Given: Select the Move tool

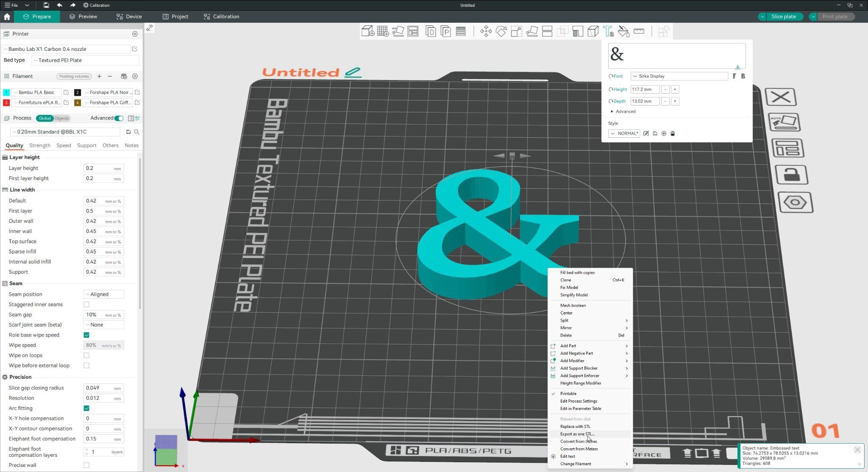Looking at the screenshot, I should tap(486, 31).
